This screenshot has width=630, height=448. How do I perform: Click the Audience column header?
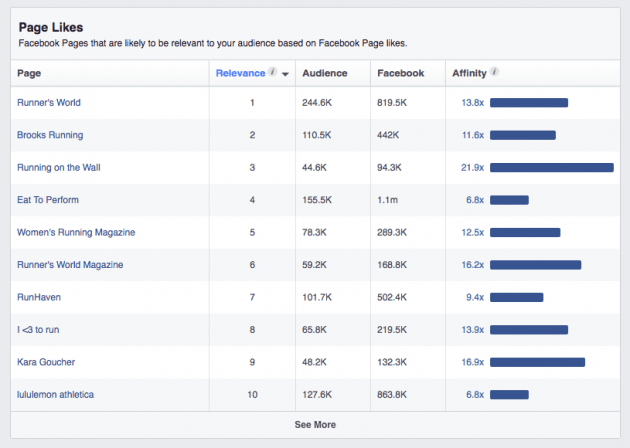pyautogui.click(x=323, y=73)
